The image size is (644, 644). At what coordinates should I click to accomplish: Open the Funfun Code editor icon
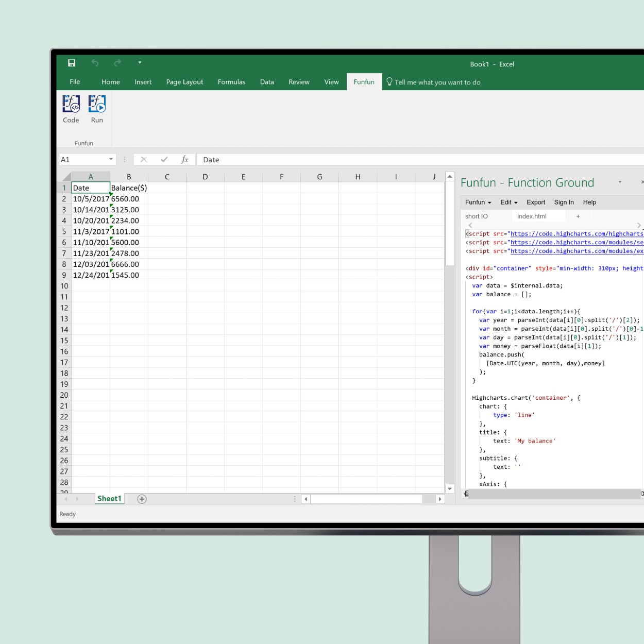(71, 109)
